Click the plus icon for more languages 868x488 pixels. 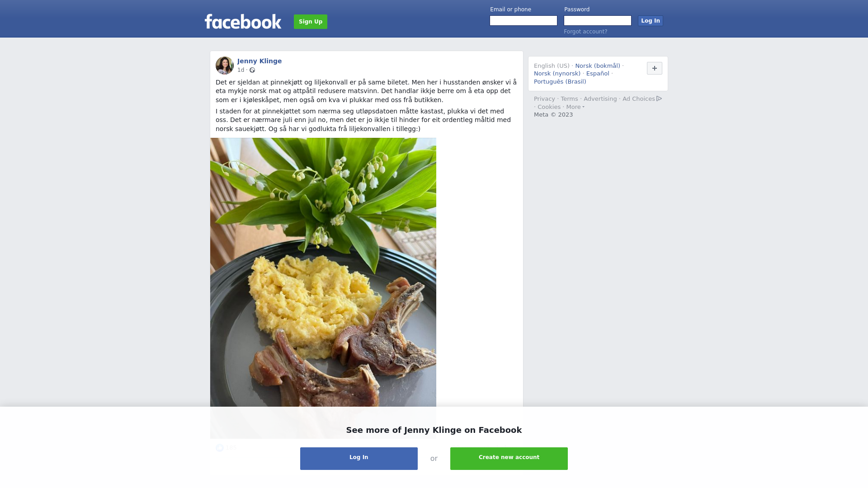[654, 68]
